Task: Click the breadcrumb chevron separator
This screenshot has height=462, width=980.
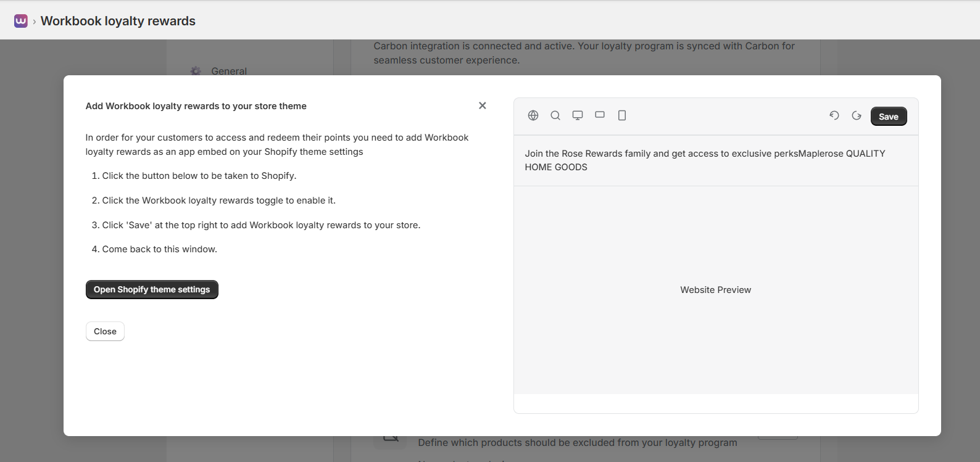Action: (34, 22)
